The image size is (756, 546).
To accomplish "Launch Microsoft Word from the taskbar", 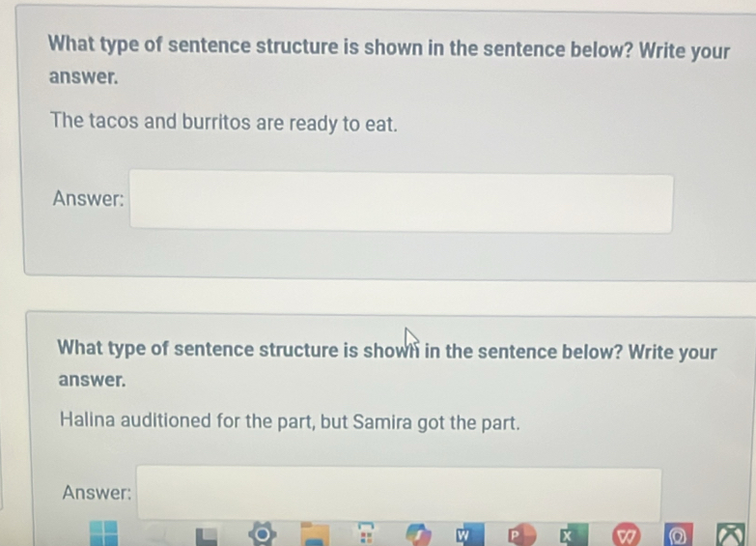I will (466, 534).
